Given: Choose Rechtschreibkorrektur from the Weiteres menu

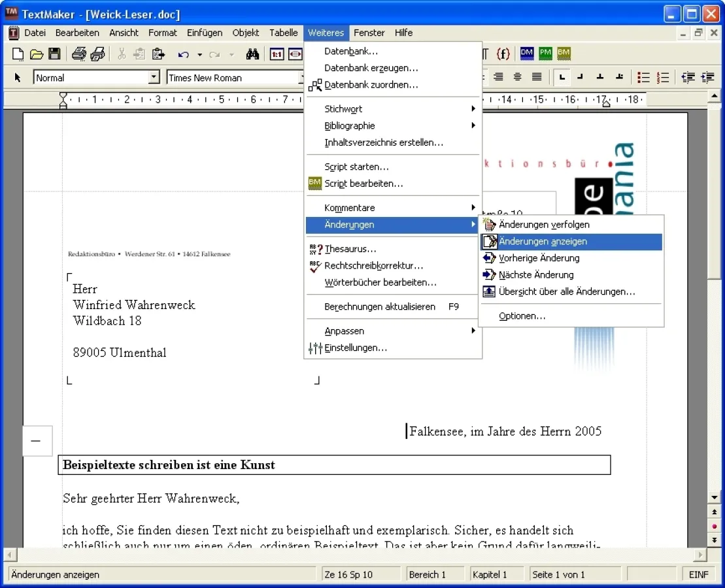Looking at the screenshot, I should 373,266.
